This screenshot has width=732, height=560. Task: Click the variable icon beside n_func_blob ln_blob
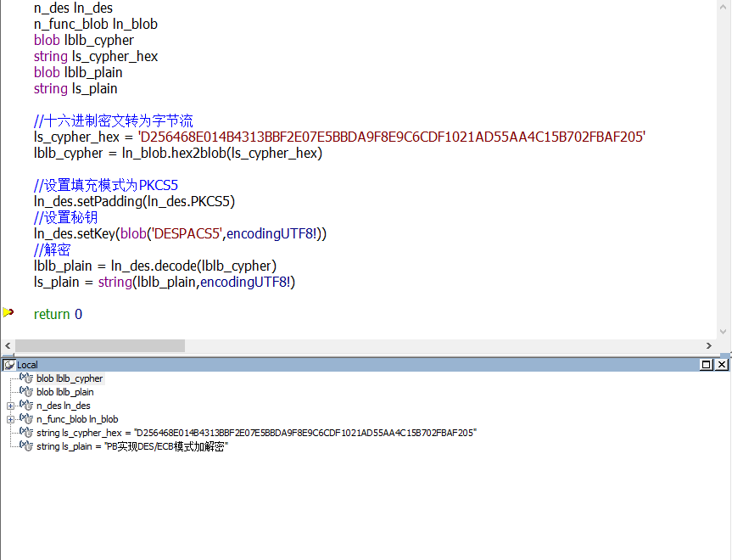[x=26, y=418]
